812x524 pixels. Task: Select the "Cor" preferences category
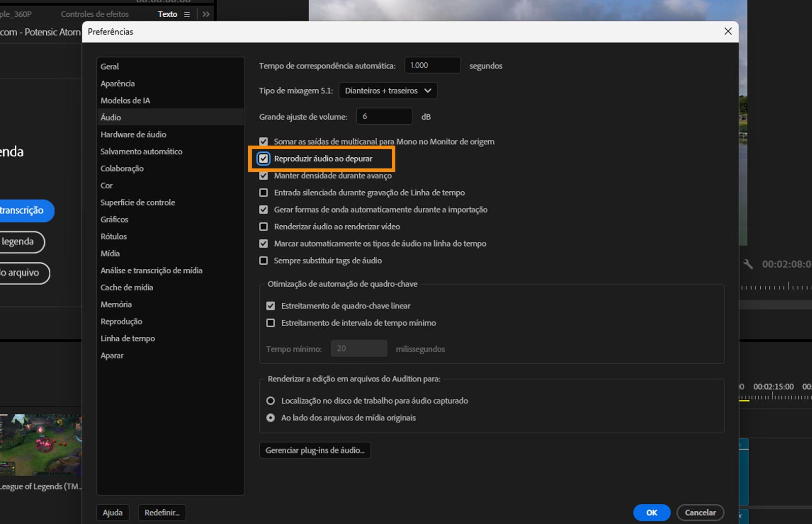107,185
